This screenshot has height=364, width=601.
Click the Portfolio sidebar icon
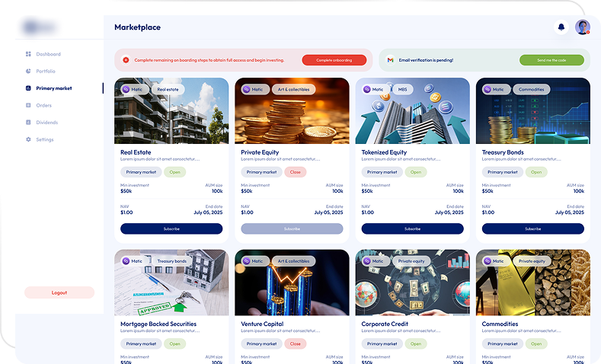click(28, 71)
